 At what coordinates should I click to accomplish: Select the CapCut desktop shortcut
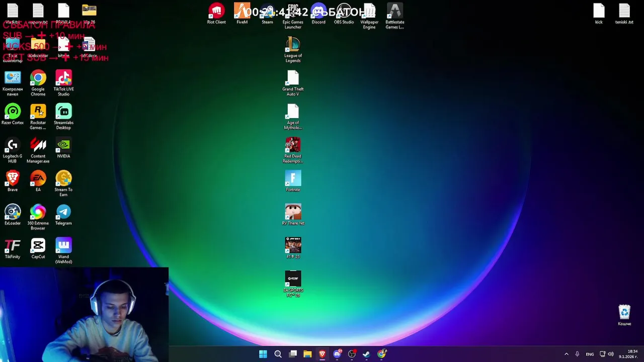point(38,248)
